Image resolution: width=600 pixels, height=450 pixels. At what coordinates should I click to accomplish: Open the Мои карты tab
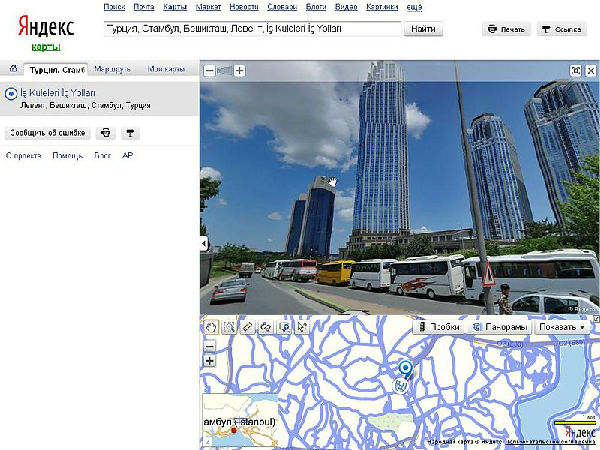pyautogui.click(x=166, y=70)
